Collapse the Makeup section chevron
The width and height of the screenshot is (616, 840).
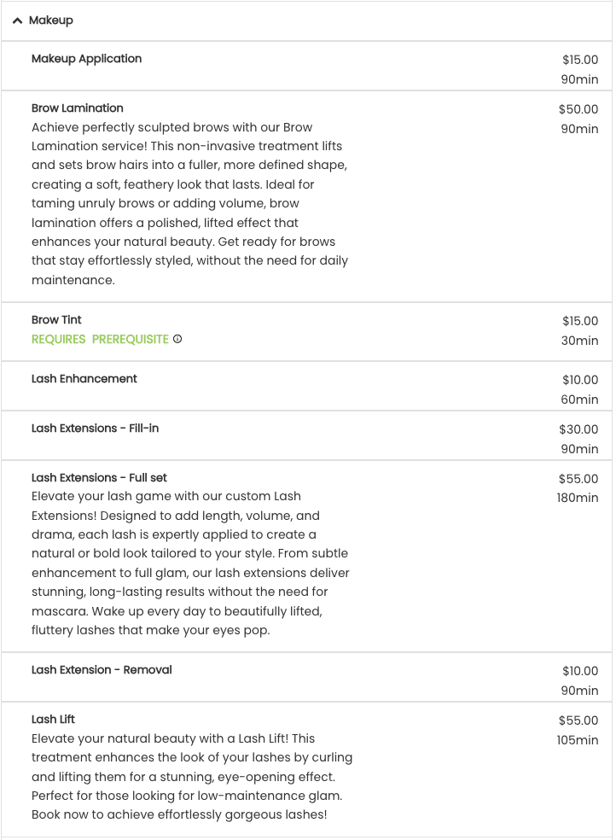(x=17, y=20)
